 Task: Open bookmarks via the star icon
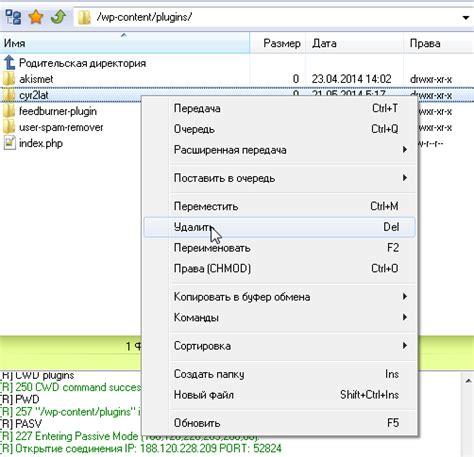(x=36, y=17)
